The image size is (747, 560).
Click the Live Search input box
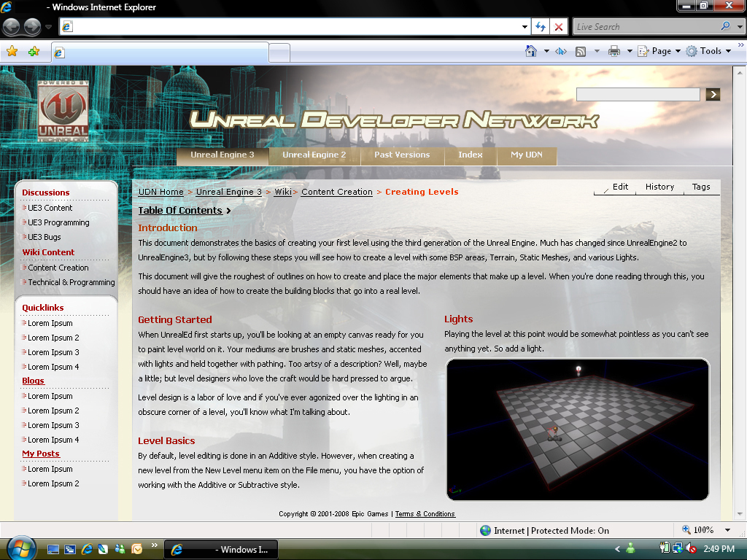[x=646, y=27]
